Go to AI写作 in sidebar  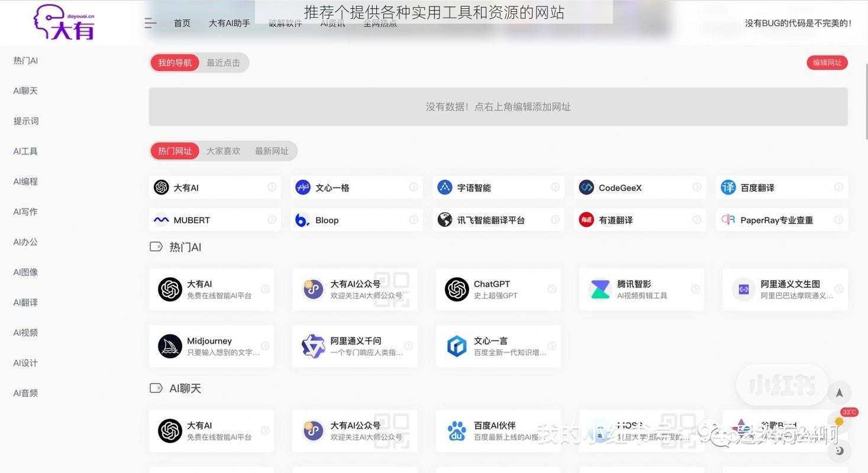click(25, 211)
